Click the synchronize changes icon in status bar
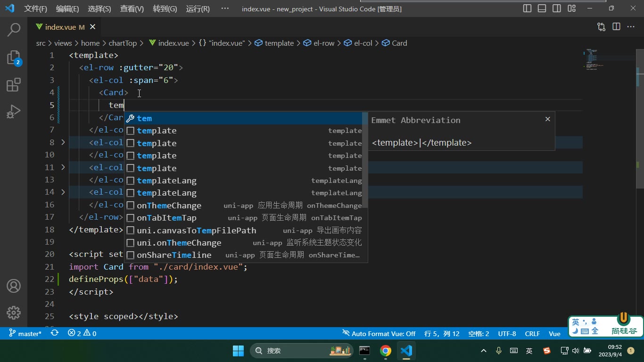Image resolution: width=644 pixels, height=362 pixels. (55, 333)
